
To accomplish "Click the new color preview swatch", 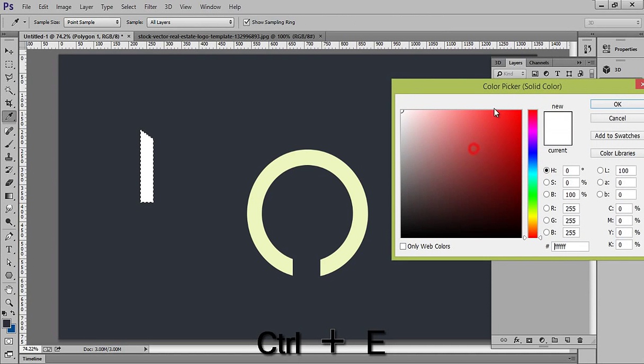I will [558, 120].
